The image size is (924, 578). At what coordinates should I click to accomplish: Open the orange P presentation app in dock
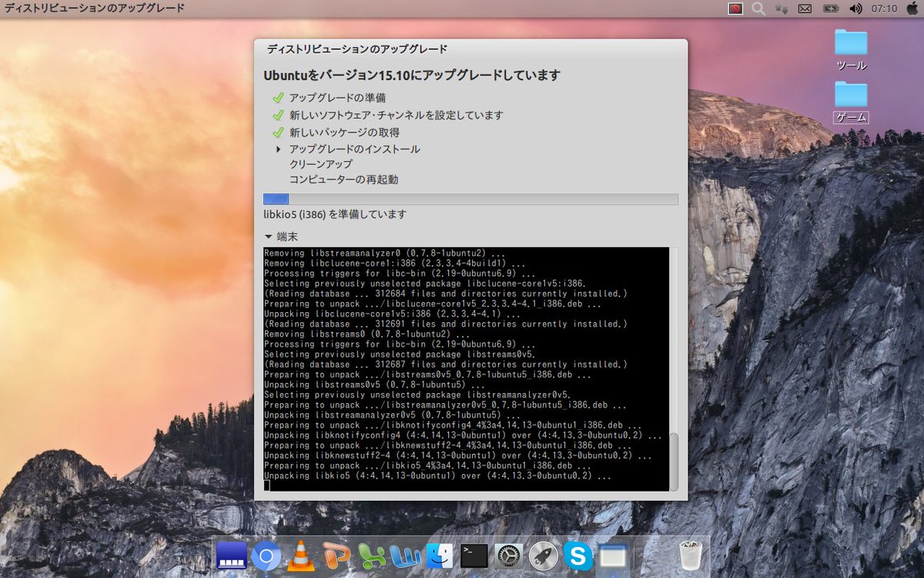pyautogui.click(x=336, y=556)
